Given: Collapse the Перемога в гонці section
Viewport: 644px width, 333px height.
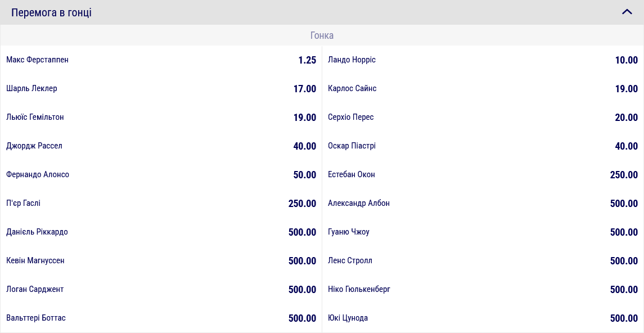Looking at the screenshot, I should [x=627, y=12].
